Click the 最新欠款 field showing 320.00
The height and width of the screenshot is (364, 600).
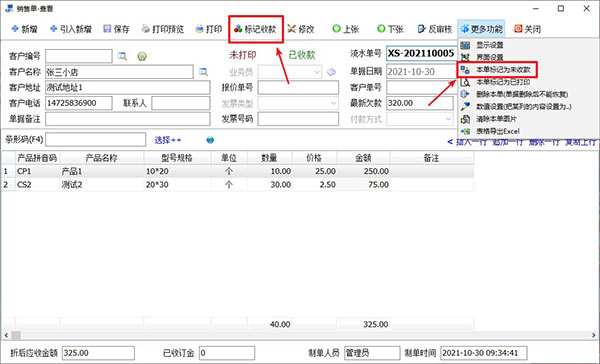(x=420, y=103)
